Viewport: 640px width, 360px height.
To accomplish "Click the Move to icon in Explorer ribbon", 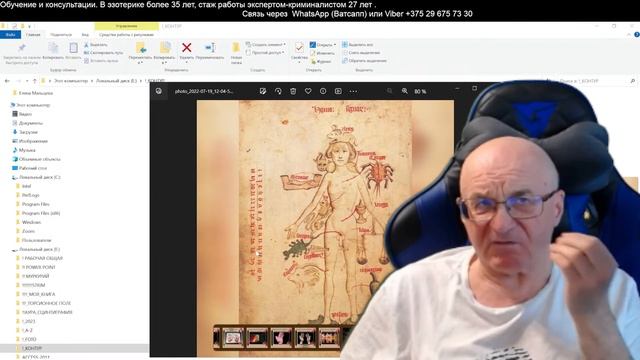I will (x=141, y=48).
